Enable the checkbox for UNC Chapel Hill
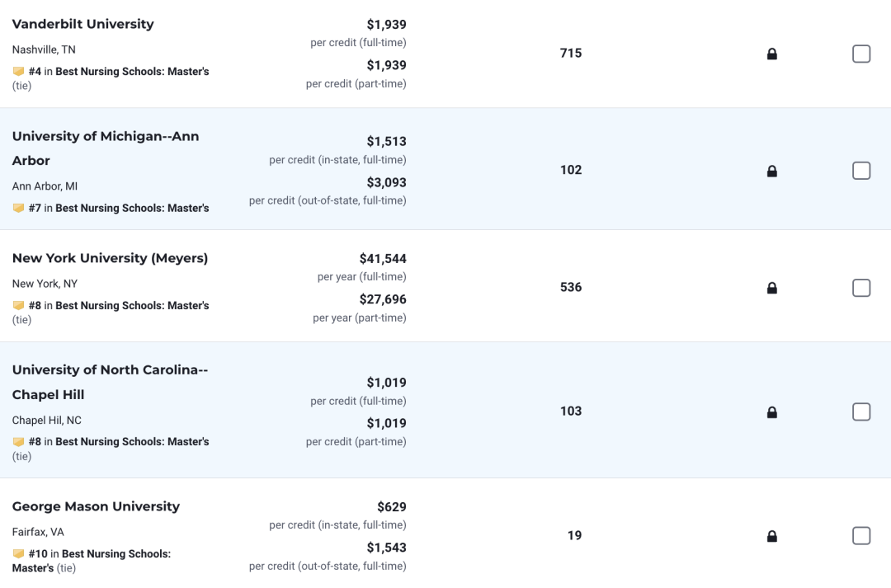891x588 pixels. [860, 412]
